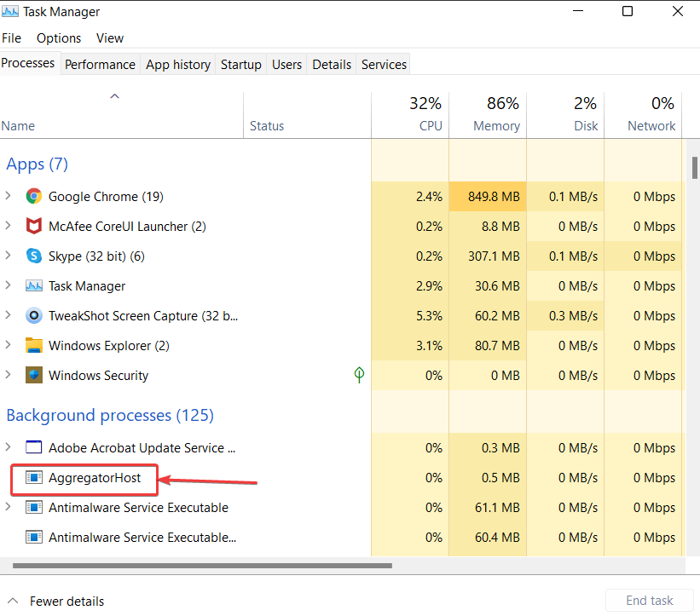Click the Fewer details label
This screenshot has height=616, width=700.
tap(67, 602)
